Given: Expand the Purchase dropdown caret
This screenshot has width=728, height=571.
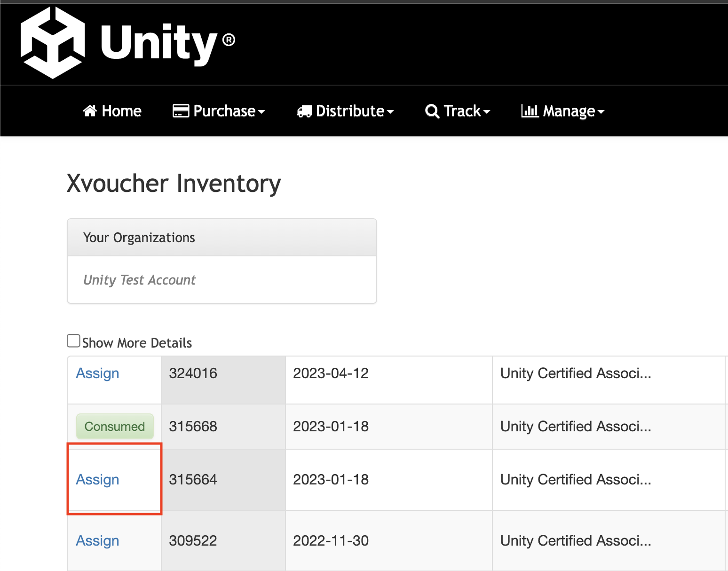Looking at the screenshot, I should click(261, 112).
